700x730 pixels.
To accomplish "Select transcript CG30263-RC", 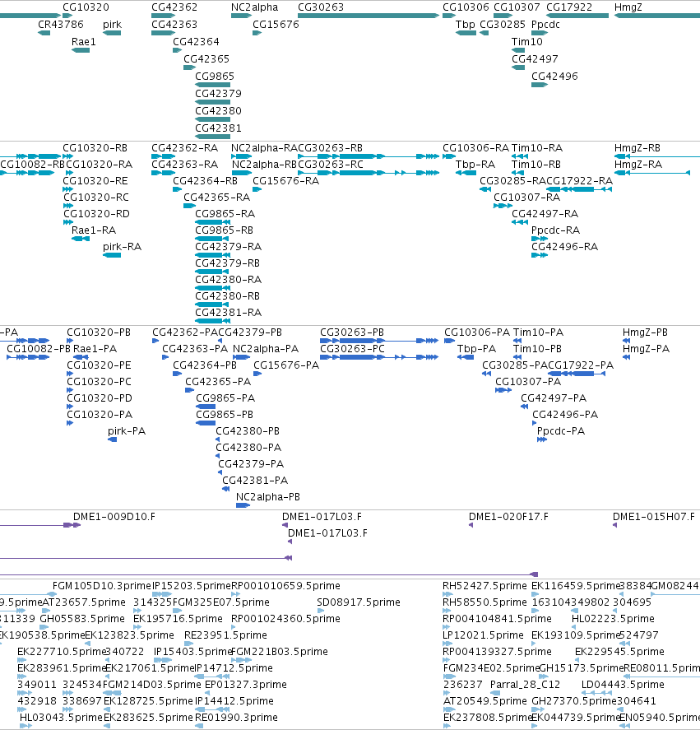I will pos(331,164).
